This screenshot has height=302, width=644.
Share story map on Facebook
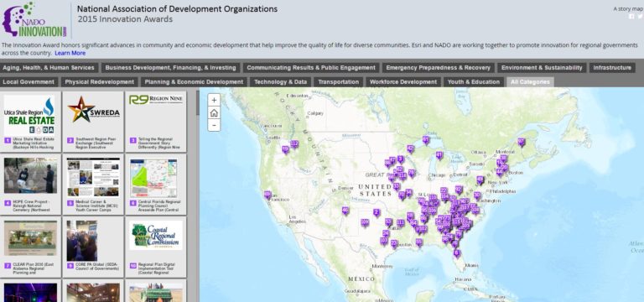[631, 17]
